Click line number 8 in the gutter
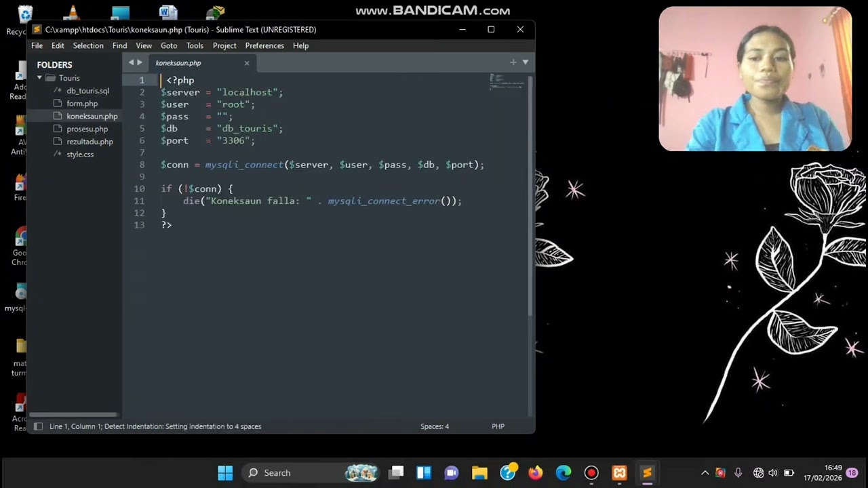The width and height of the screenshot is (868, 488). pyautogui.click(x=142, y=165)
